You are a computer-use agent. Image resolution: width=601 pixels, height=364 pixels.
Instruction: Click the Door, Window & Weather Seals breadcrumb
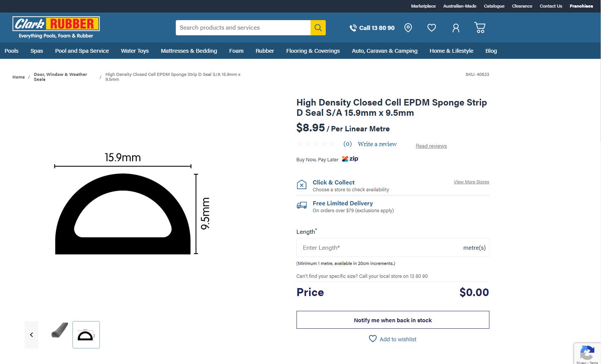60,77
